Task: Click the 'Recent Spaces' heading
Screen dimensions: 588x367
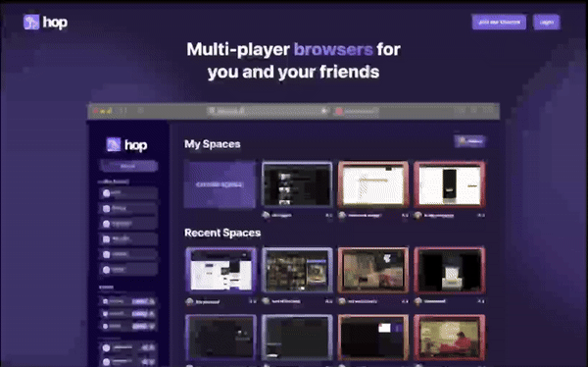Action: click(x=222, y=233)
